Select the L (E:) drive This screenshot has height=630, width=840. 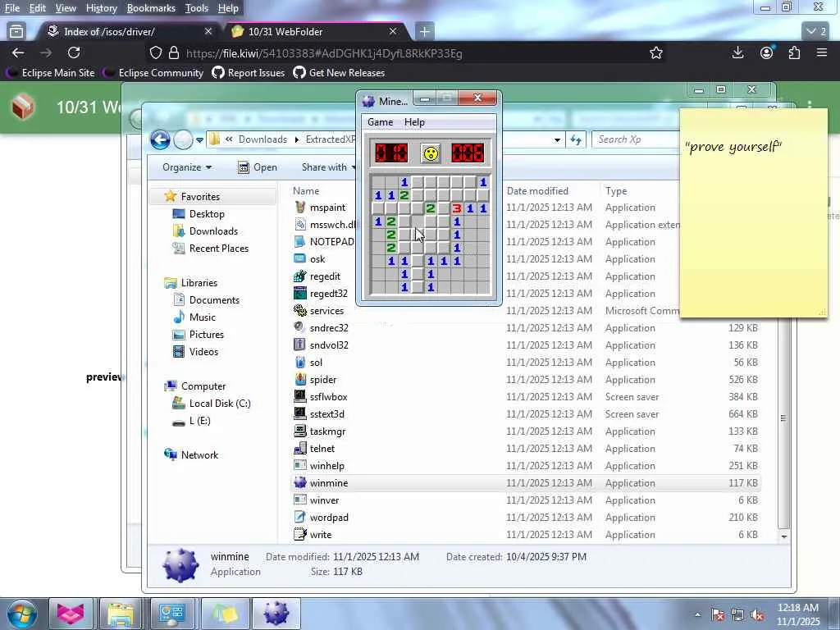[x=199, y=421]
